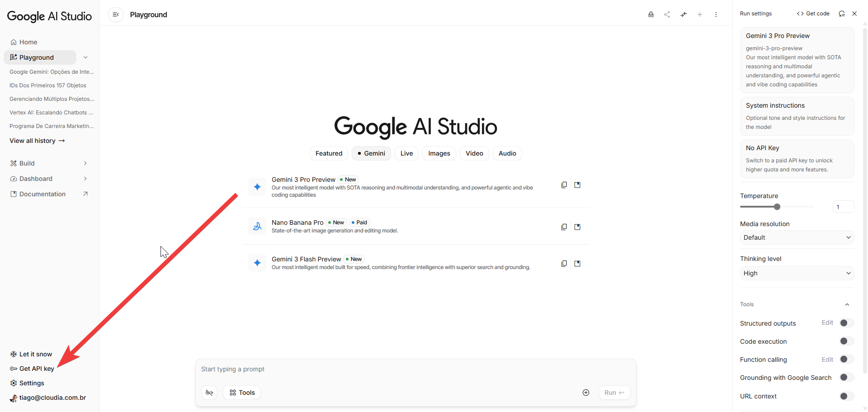The image size is (868, 412).
Task: Click Edit next to Function calling
Action: coord(827,360)
